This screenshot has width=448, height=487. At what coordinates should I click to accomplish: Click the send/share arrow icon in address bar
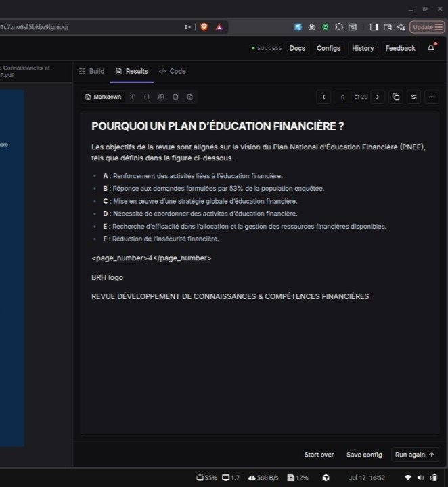pyautogui.click(x=187, y=27)
